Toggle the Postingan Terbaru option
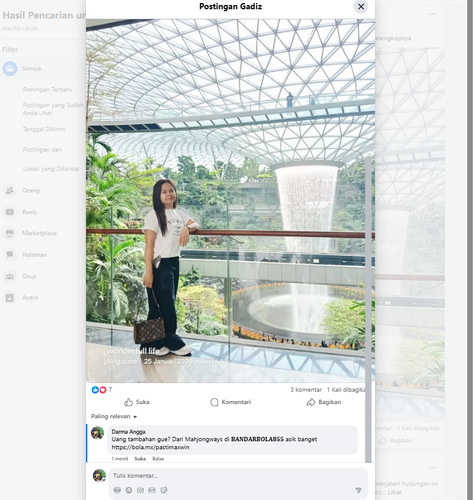 47,90
